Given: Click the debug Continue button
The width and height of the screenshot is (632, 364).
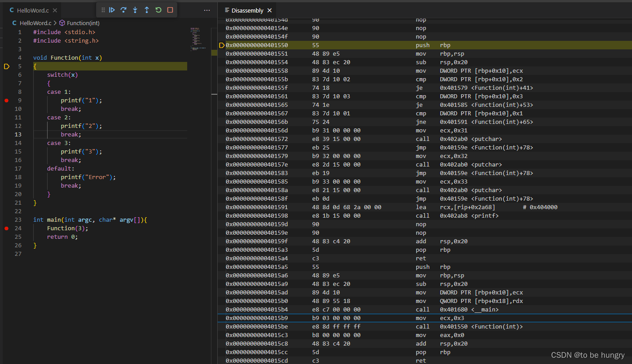Looking at the screenshot, I should (x=112, y=10).
